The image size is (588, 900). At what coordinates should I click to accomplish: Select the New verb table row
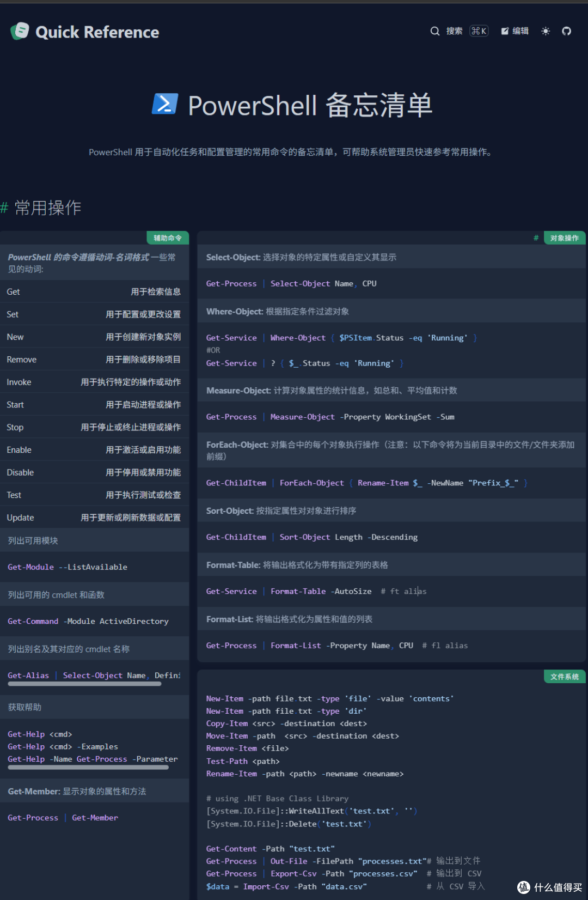(94, 337)
